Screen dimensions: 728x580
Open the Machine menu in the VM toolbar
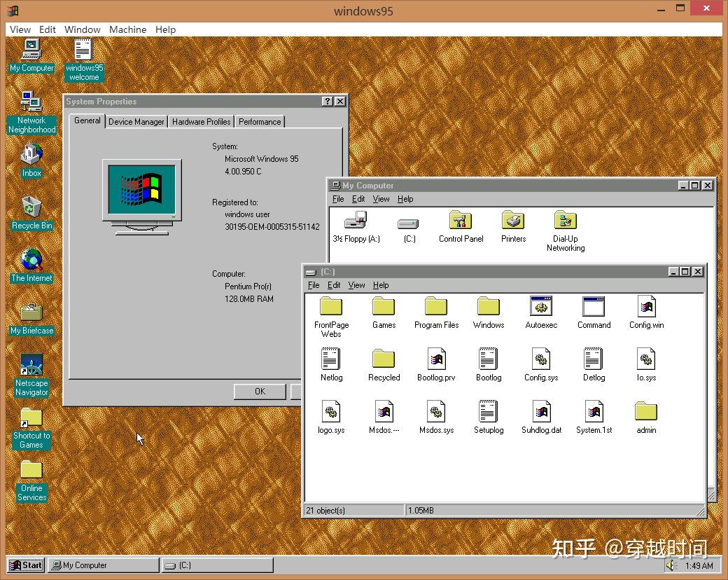click(x=127, y=29)
